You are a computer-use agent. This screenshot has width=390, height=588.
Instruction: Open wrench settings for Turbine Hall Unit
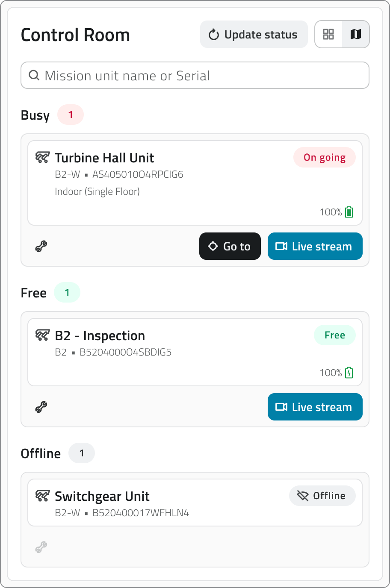pos(41,246)
